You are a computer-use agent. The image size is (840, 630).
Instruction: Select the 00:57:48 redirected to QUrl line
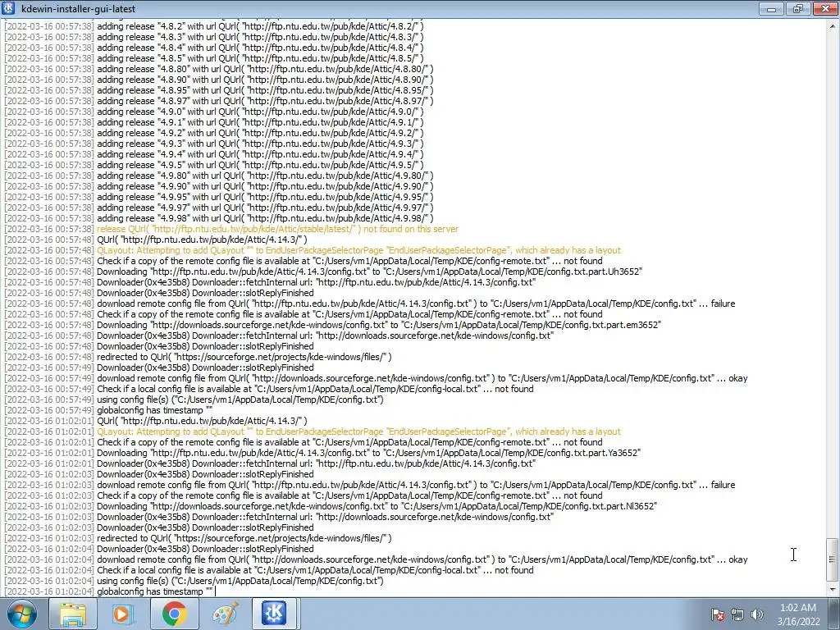coord(199,357)
